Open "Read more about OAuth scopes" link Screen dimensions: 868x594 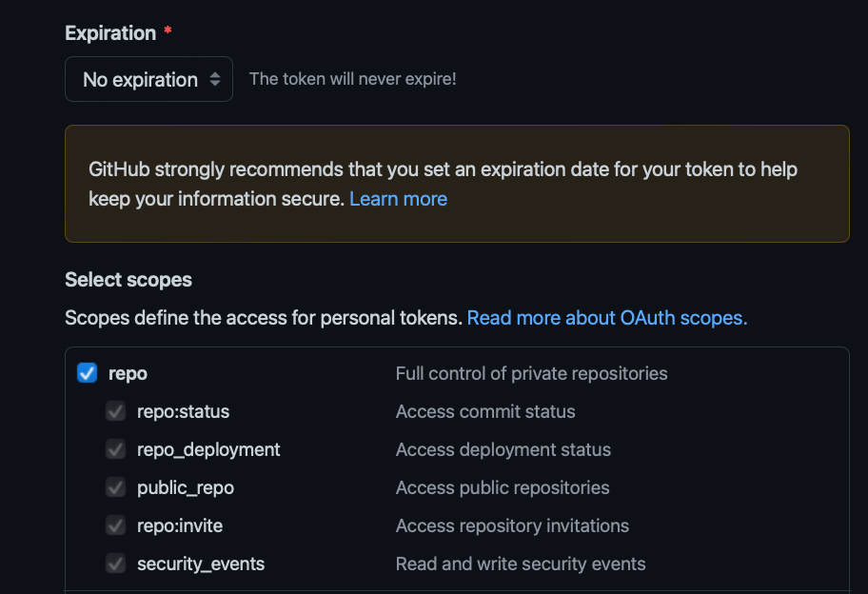pyautogui.click(x=606, y=317)
